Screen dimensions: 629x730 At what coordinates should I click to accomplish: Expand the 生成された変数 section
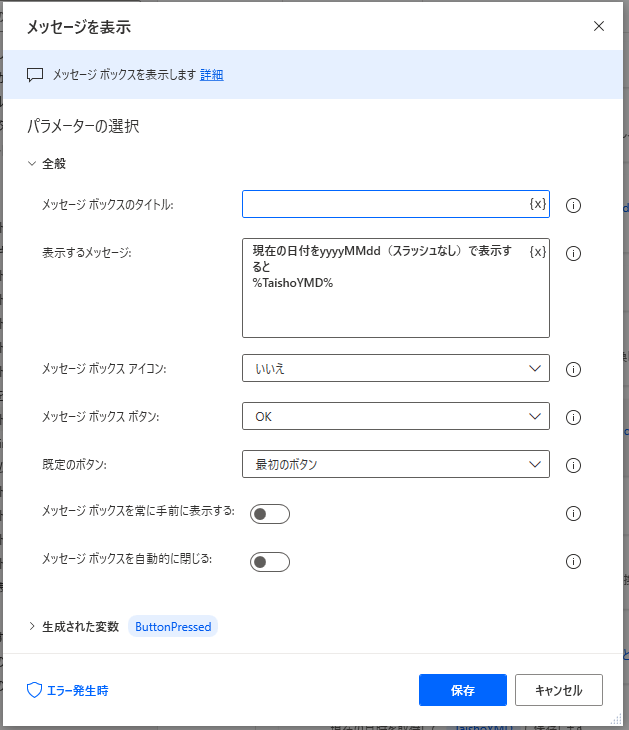pos(32,627)
